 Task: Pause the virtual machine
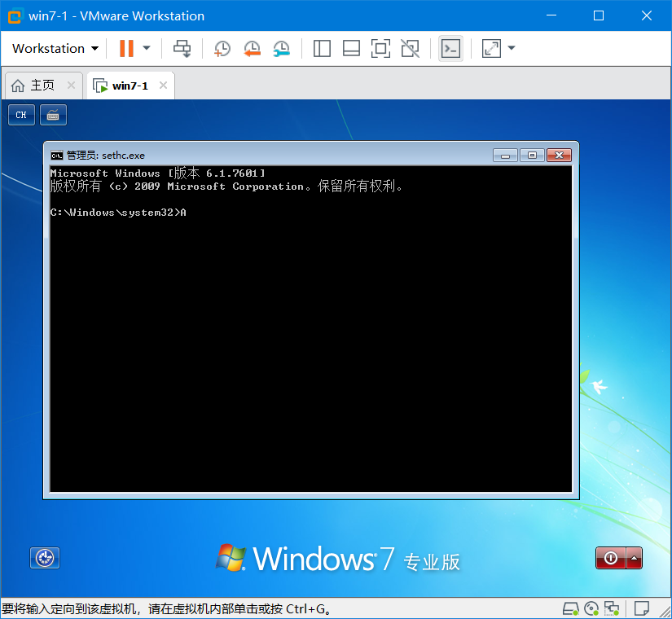click(x=126, y=48)
